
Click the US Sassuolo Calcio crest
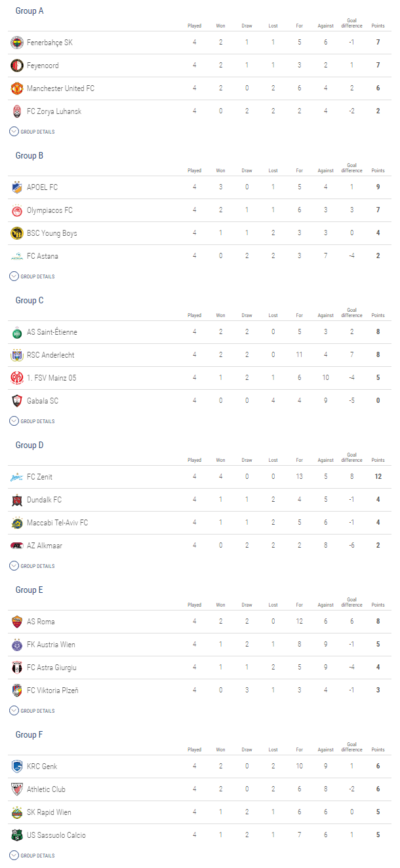(x=17, y=835)
